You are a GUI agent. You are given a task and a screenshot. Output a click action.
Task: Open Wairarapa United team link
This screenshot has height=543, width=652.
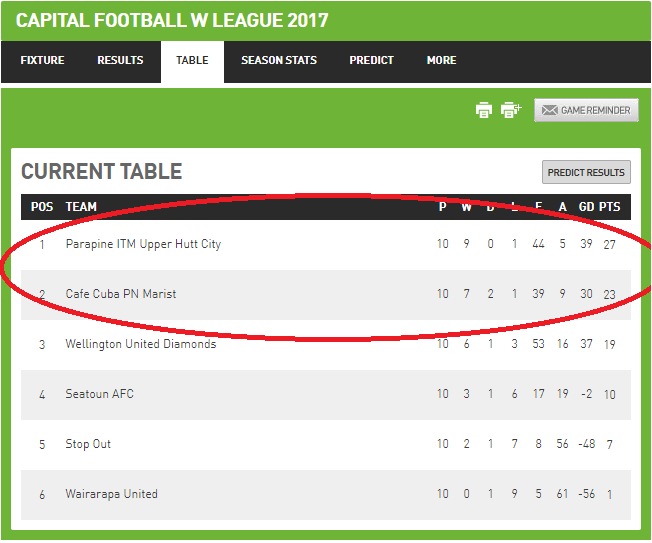tap(111, 494)
